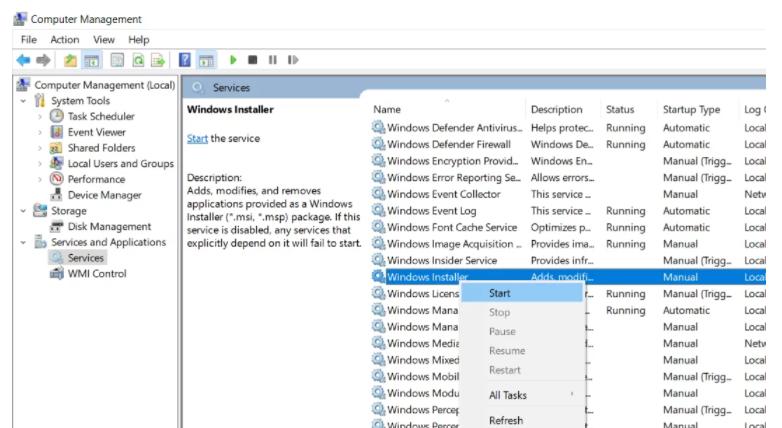
Task: Toggle Show/Hide Action Pane icon
Action: [206, 60]
